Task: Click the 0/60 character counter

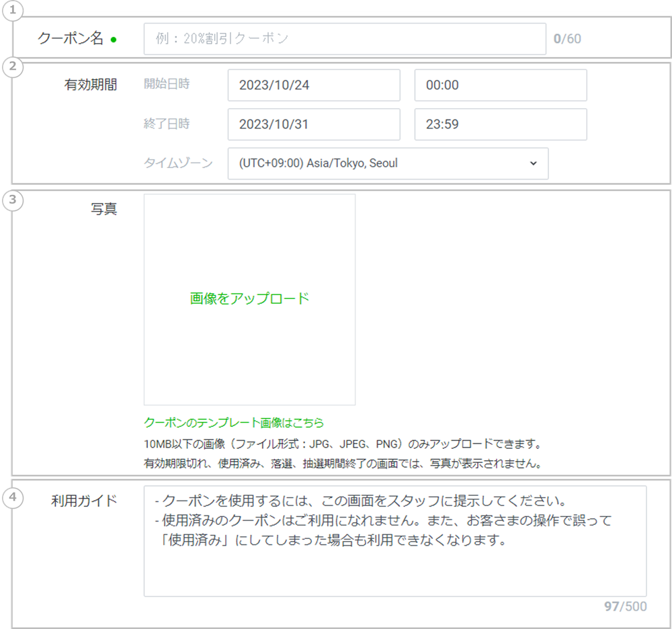Action: click(x=566, y=39)
